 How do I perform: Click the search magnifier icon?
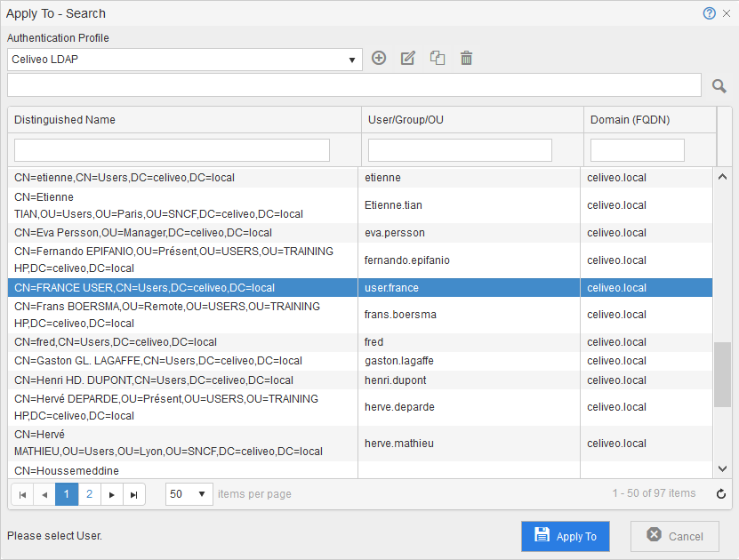point(719,85)
